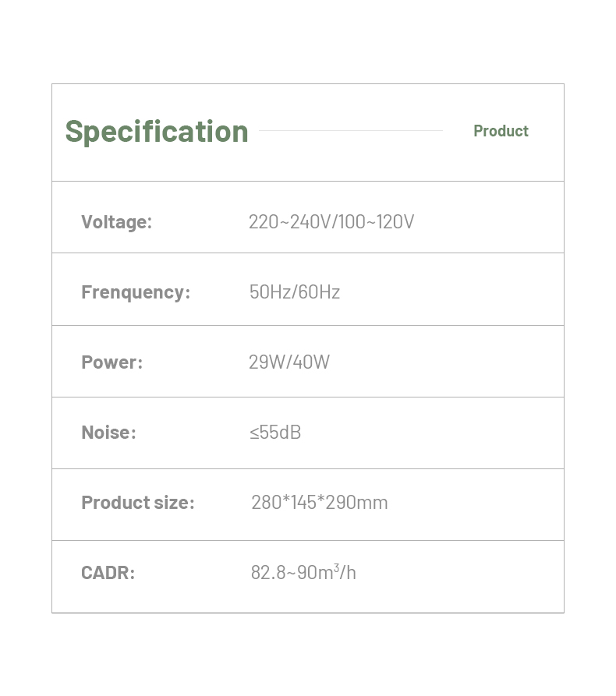Click the Specification heading
This screenshot has width=616, height=696.
pos(156,131)
